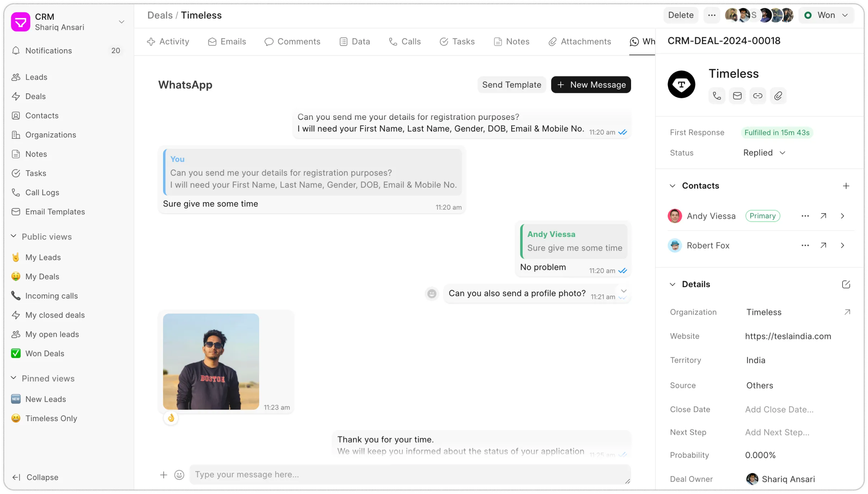Click the phone call icon under Timeless
Screen dimensions: 868x494
click(x=717, y=96)
